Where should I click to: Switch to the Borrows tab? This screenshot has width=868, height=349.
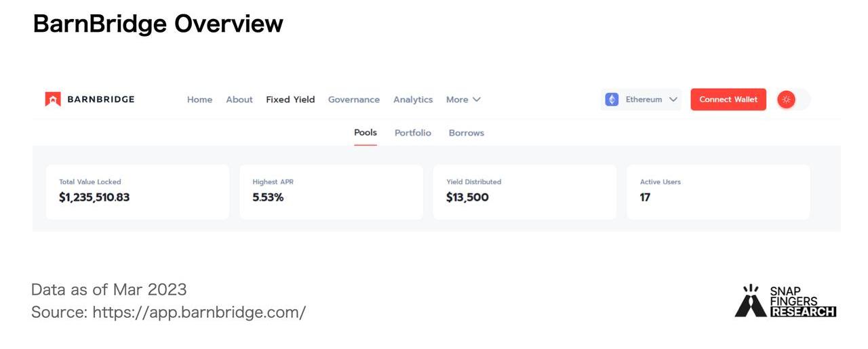click(x=467, y=133)
